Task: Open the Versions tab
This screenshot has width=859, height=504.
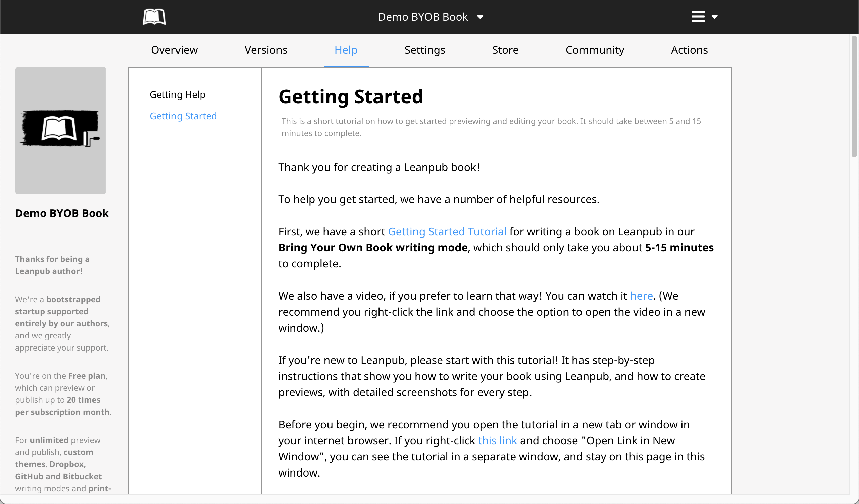Action: click(265, 50)
